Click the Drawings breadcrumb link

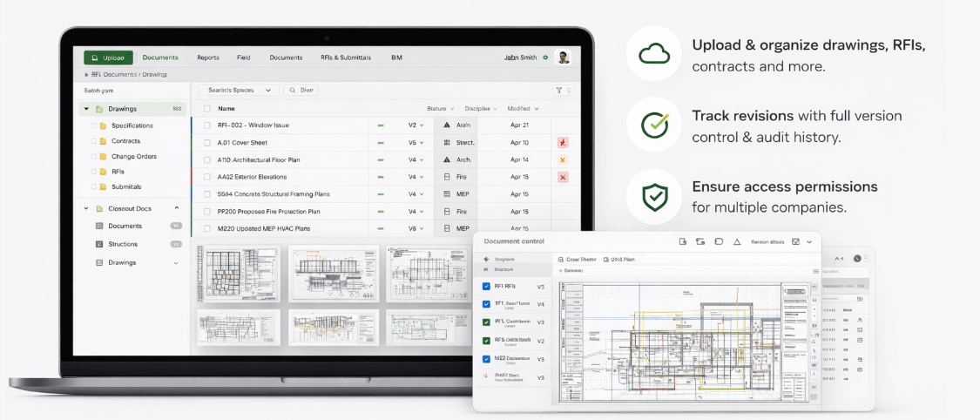pyautogui.click(x=154, y=74)
